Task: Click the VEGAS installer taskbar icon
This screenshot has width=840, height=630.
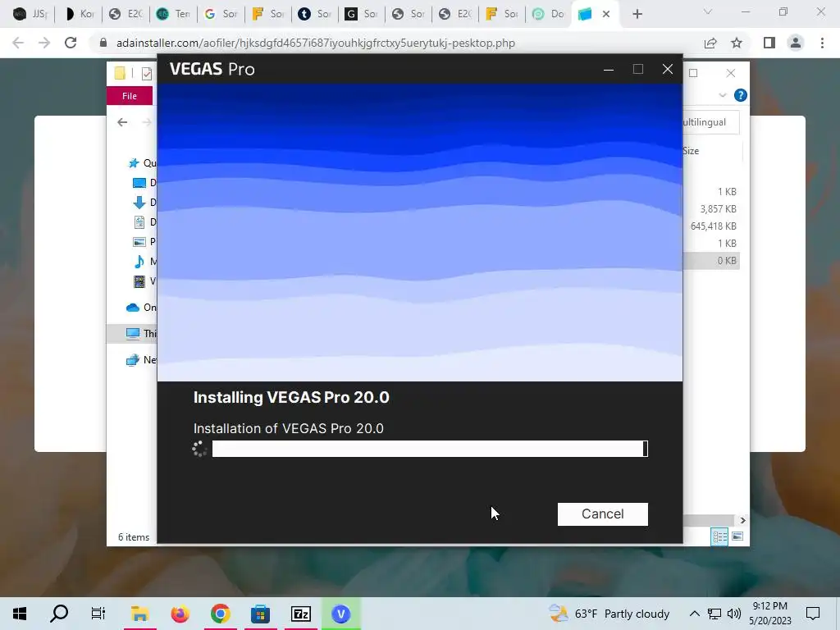Action: pyautogui.click(x=340, y=614)
